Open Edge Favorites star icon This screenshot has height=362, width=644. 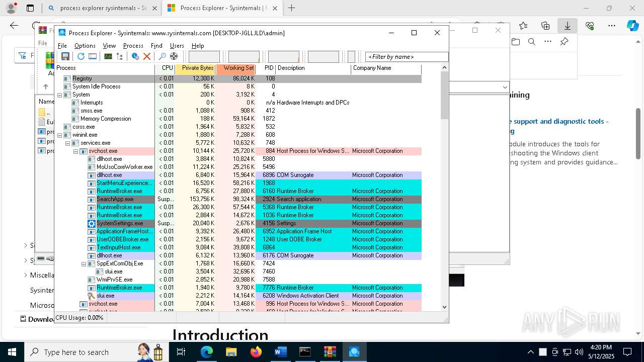(x=523, y=26)
